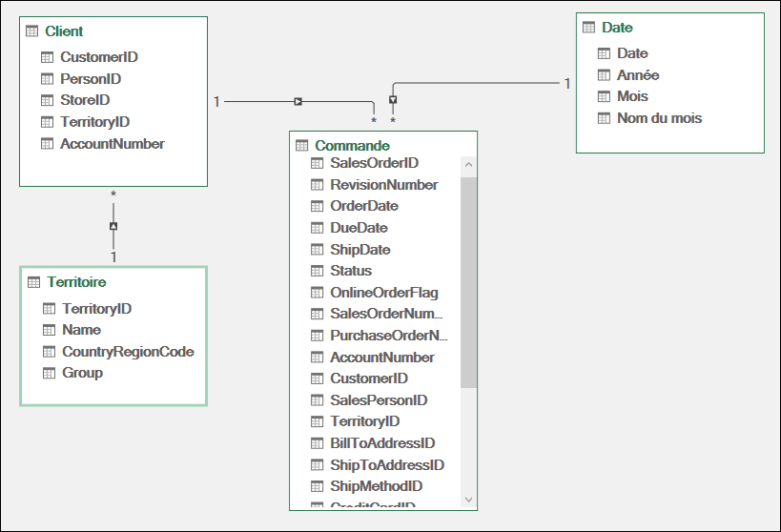Click the truncated SalesOrderNum field
This screenshot has width=781, height=532.
point(386,314)
